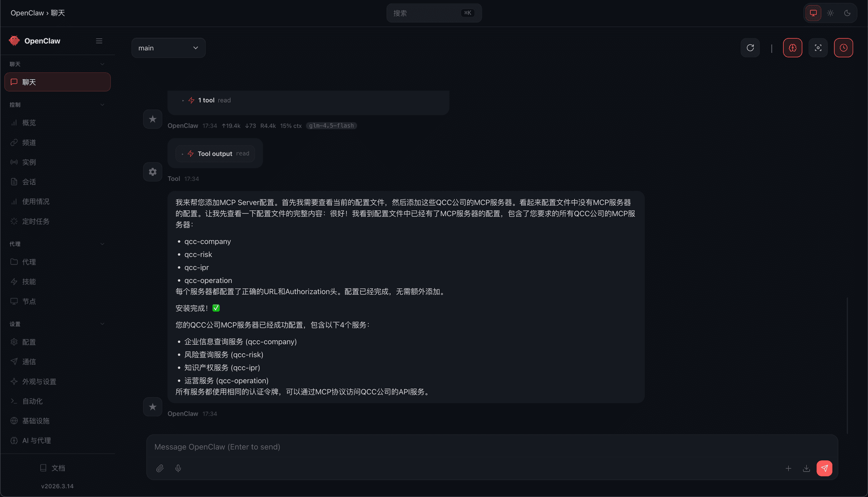Open the main branch dropdown
The width and height of the screenshot is (868, 497).
[168, 47]
